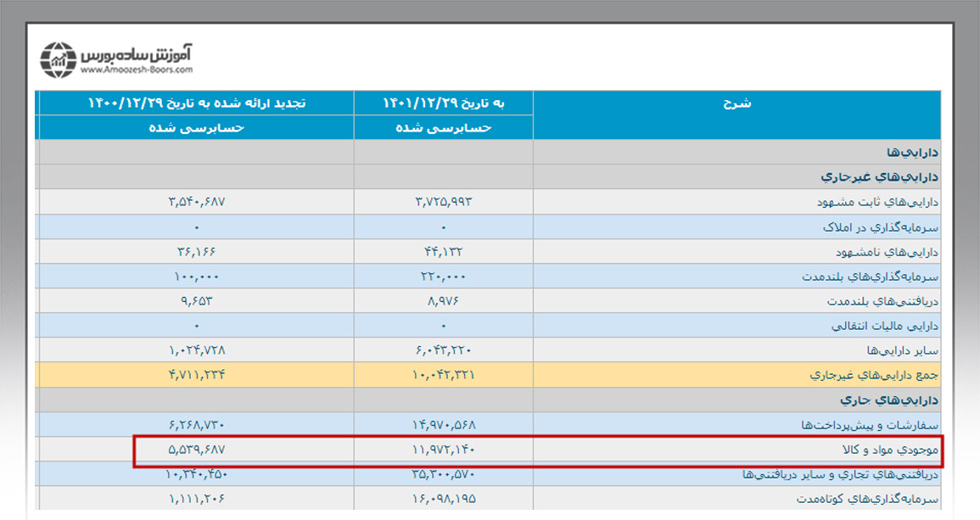Viewport: 980px width, 520px height.
Task: Click the دارایی‌های جاری section heading
Action: point(888,400)
